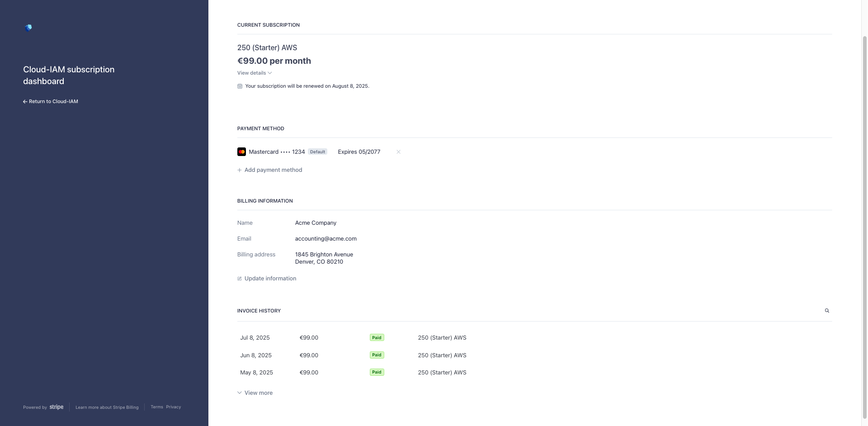Screen dimensions: 868x426
Task: Open the Privacy link
Action: [x=174, y=407]
